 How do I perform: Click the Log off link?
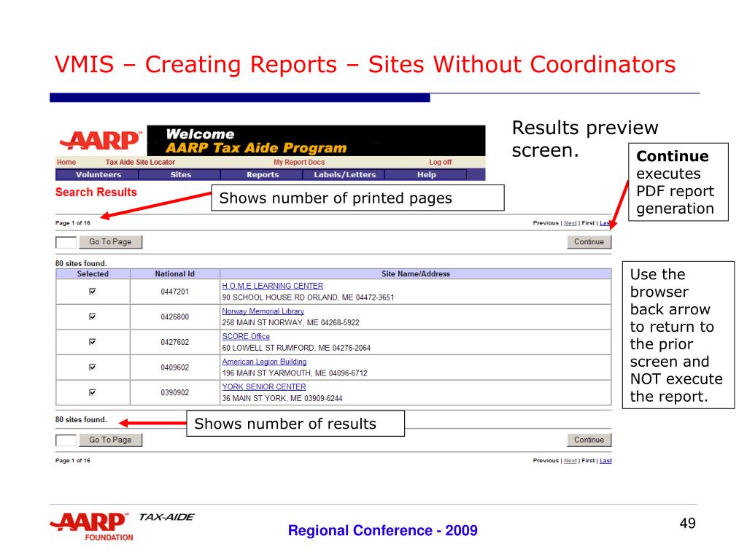click(x=440, y=162)
